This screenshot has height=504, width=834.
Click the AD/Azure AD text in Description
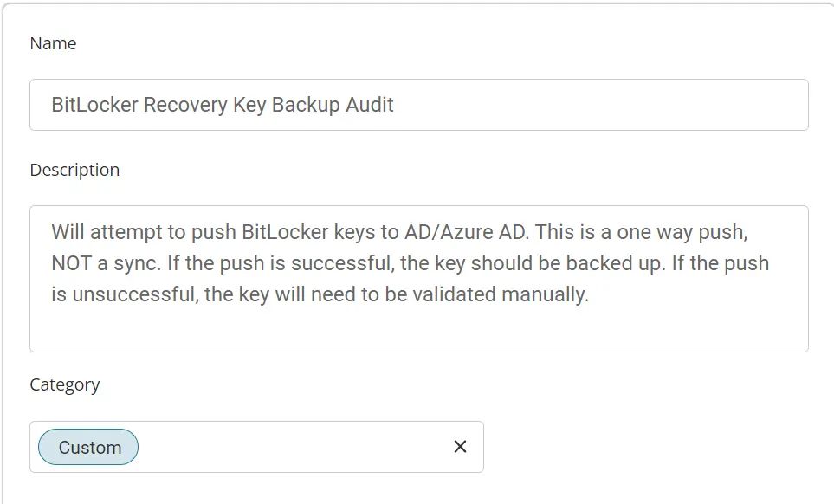tap(467, 232)
